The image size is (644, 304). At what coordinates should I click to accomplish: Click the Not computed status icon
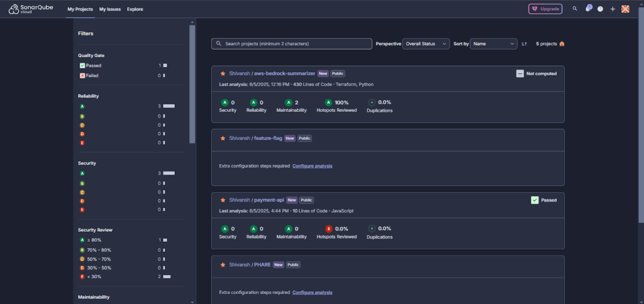pyautogui.click(x=520, y=74)
